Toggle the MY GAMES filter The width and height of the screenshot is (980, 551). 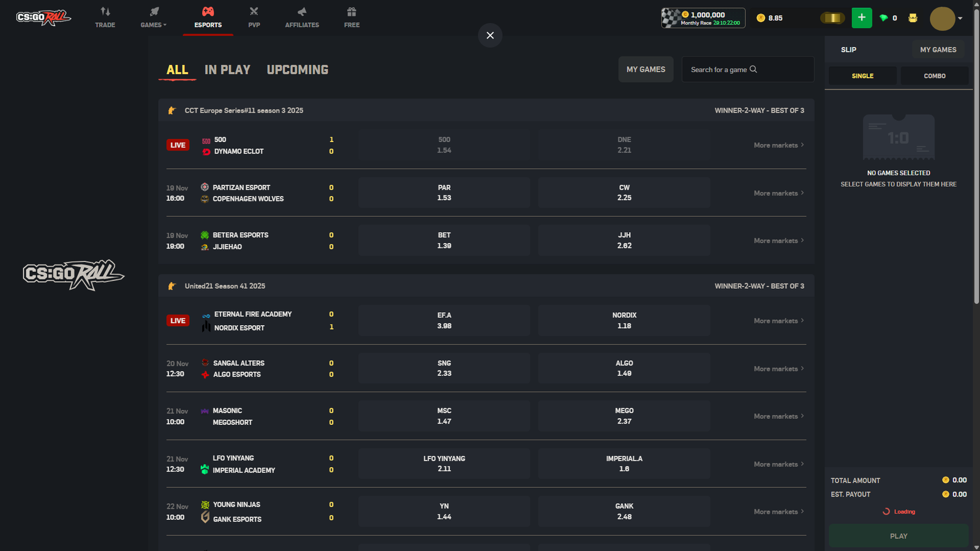tap(646, 69)
